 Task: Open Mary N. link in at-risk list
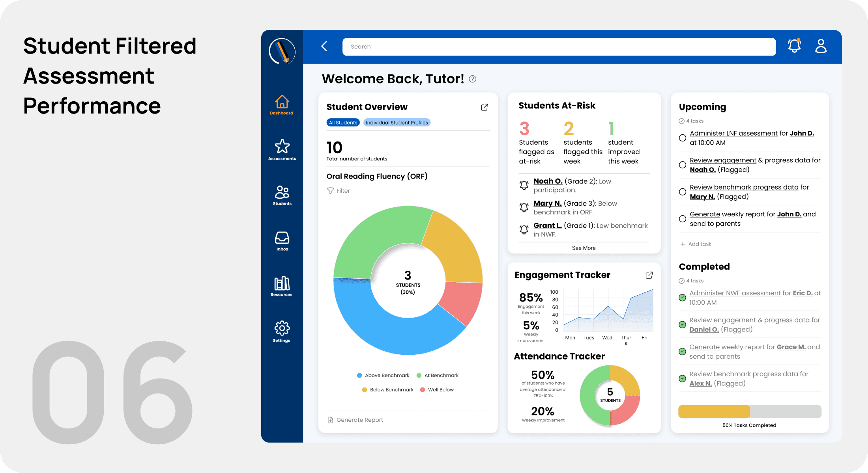[547, 203]
